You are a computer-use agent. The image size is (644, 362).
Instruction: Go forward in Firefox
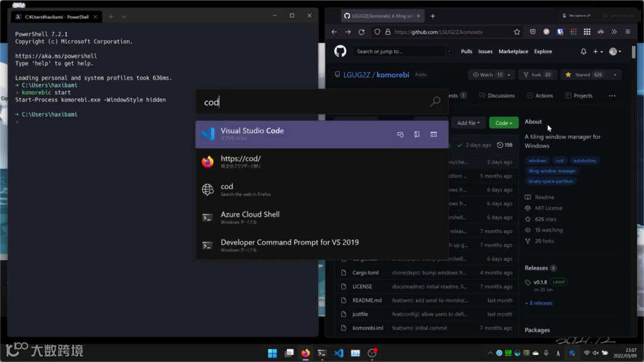[x=348, y=32]
